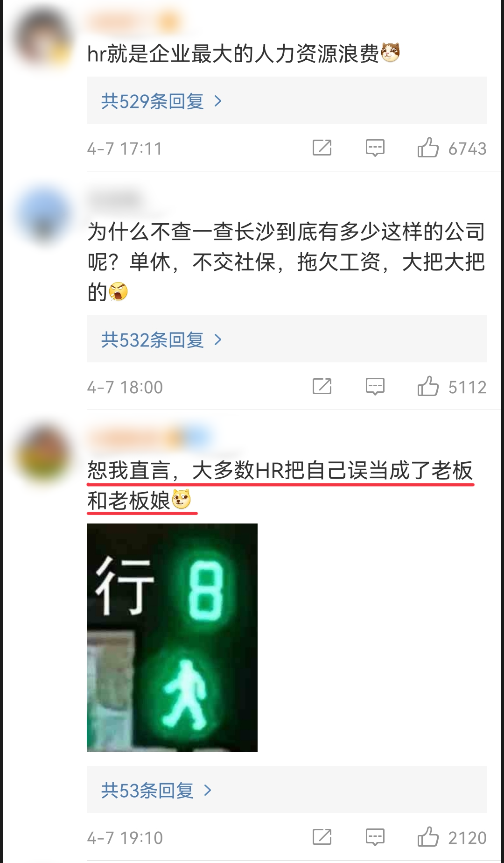The image size is (504, 863).
Task: Open the green pedestrian light image
Action: 172,637
